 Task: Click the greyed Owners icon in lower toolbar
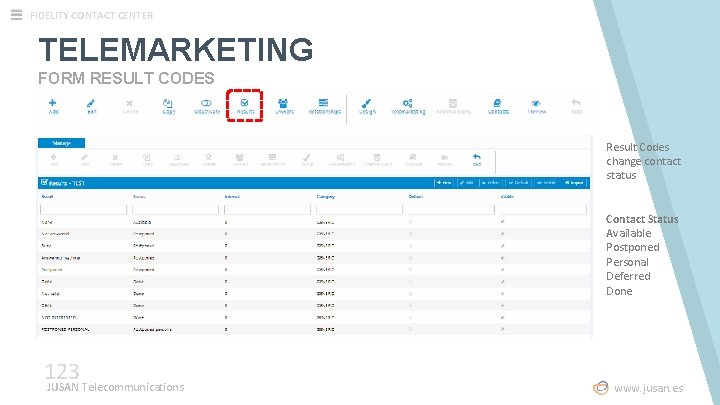pos(240,159)
